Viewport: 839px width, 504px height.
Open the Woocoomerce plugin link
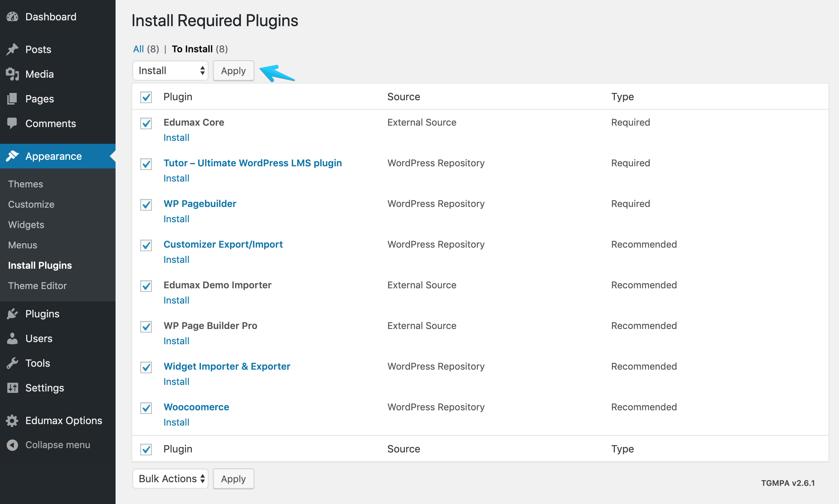pyautogui.click(x=196, y=407)
